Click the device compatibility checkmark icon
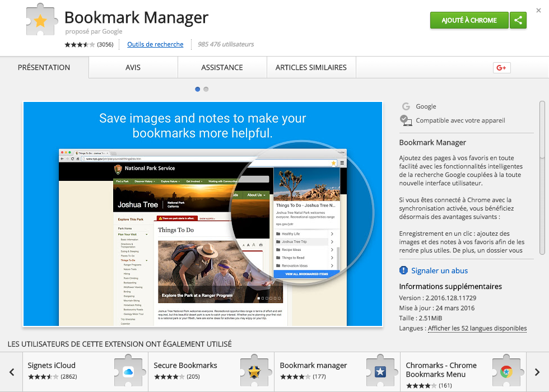Viewport: 549px width, 392px height. pos(406,120)
